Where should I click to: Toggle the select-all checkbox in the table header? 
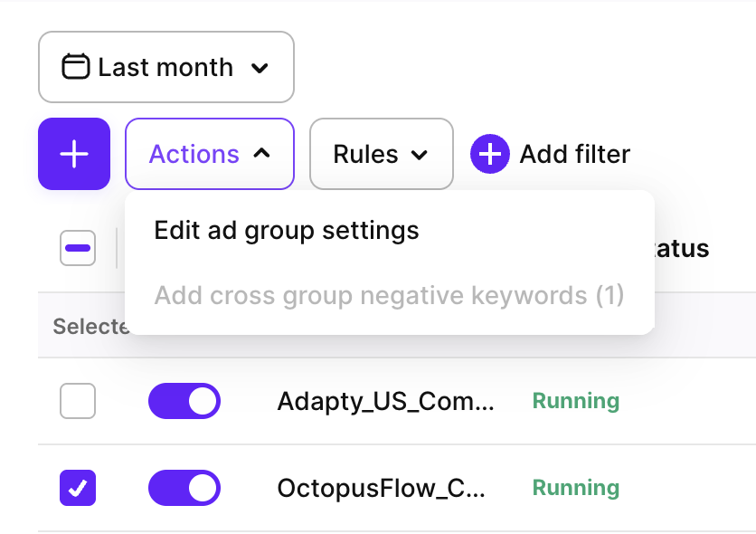tap(78, 248)
